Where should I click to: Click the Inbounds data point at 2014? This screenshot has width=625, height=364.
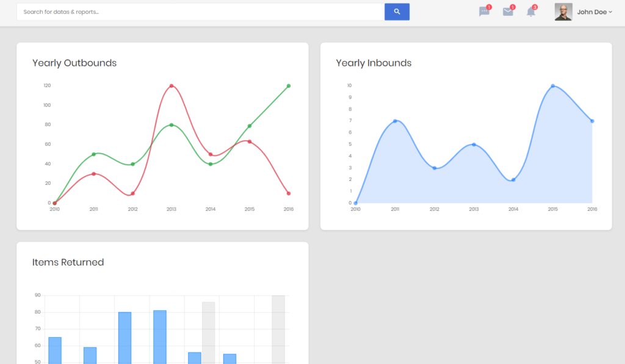tap(513, 180)
